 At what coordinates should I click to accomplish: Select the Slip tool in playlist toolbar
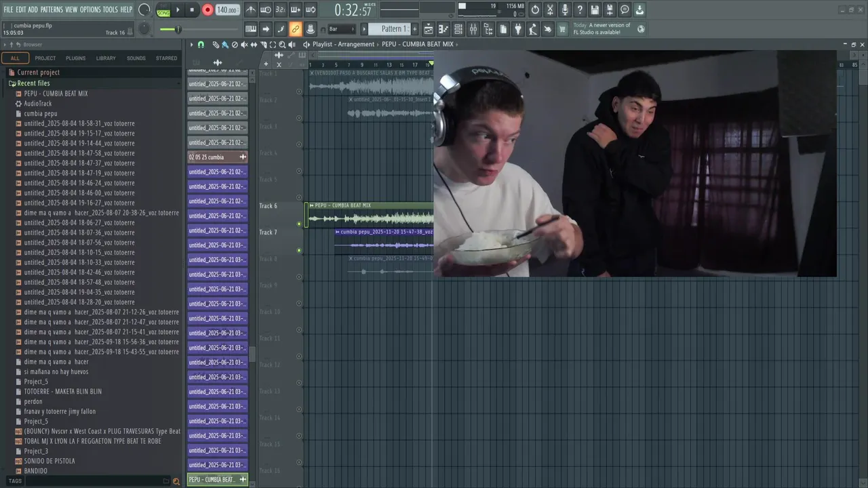point(254,44)
